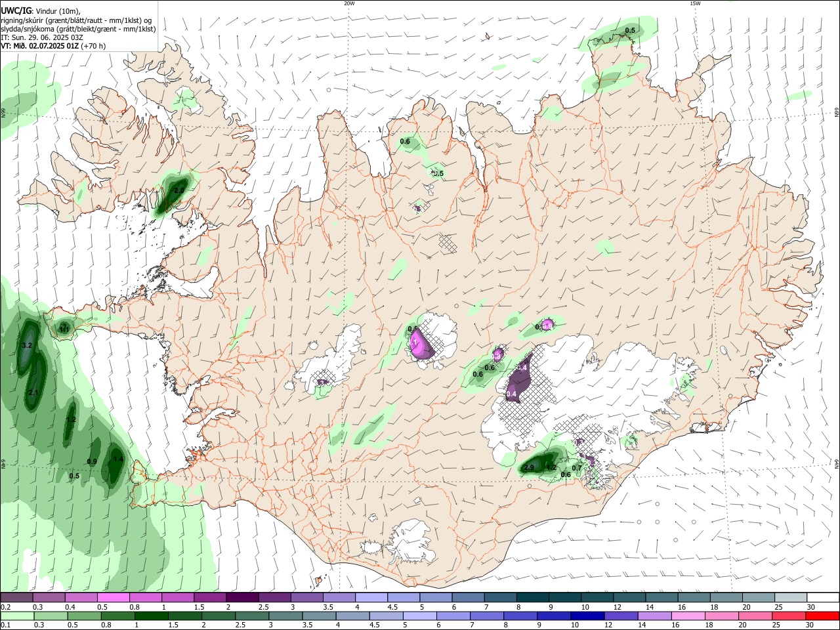Pick the dark blue swatch between 10 and 12
Image resolution: width=840 pixels, height=630 pixels.
(587, 616)
